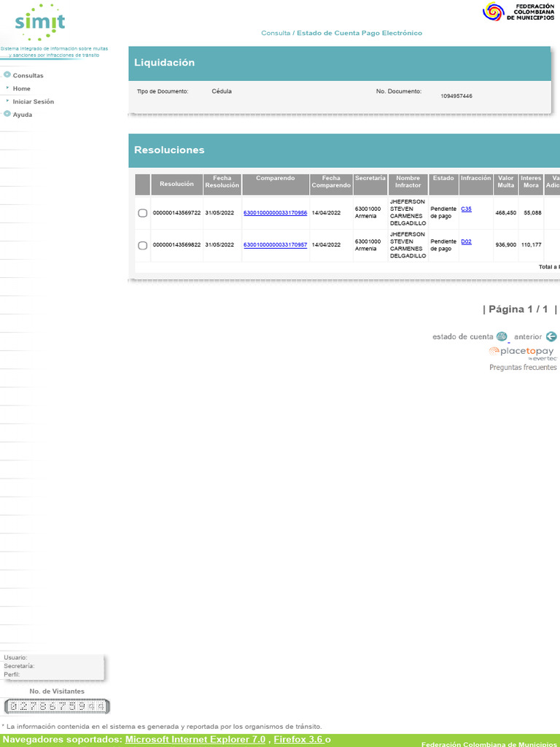Click the Comparendo column header
This screenshot has height=747, width=560.
(x=276, y=185)
